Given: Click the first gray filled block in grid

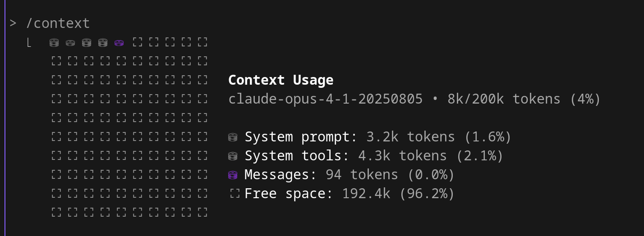Looking at the screenshot, I should click(x=54, y=43).
